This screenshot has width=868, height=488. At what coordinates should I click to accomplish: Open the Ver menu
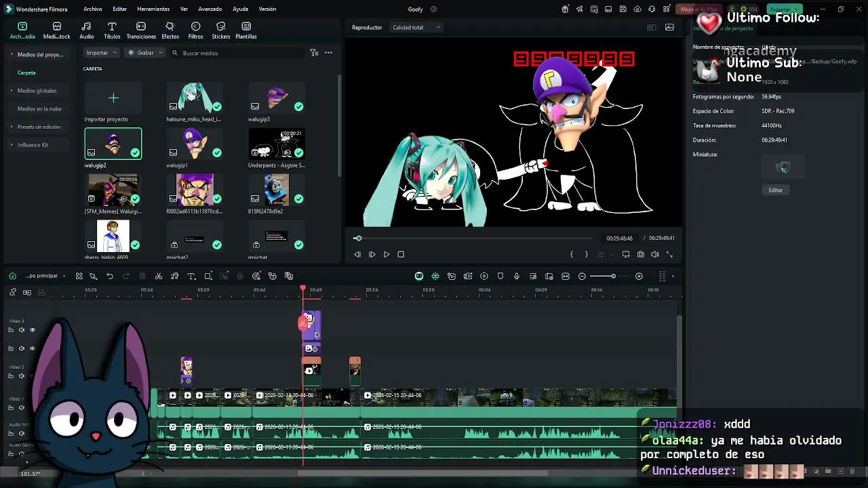pyautogui.click(x=184, y=9)
